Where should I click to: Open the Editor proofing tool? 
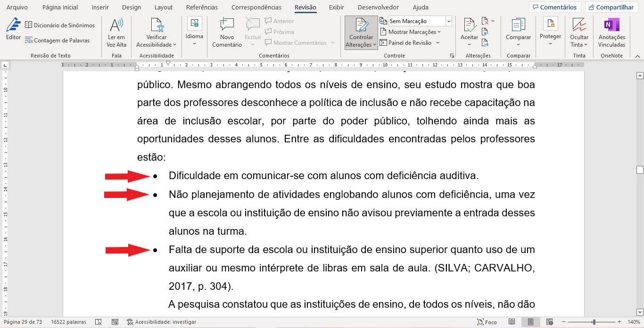(x=13, y=29)
